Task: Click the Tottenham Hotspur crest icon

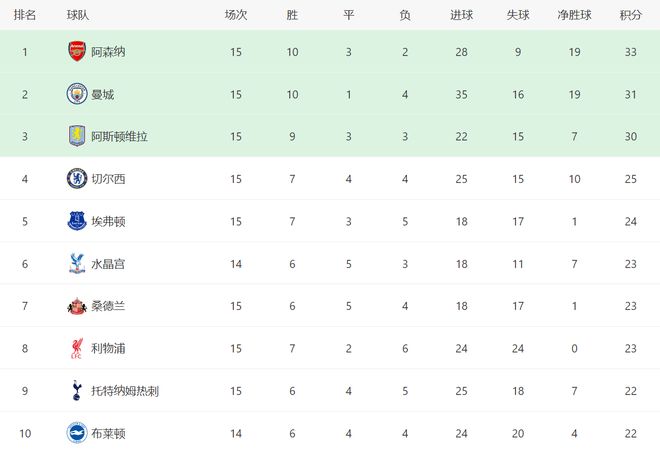Action: click(76, 391)
